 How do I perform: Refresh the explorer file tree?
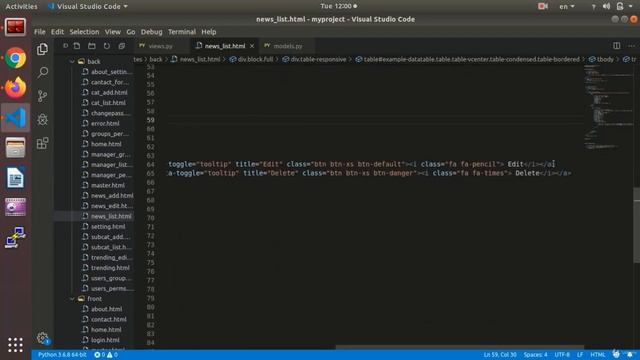pos(107,46)
